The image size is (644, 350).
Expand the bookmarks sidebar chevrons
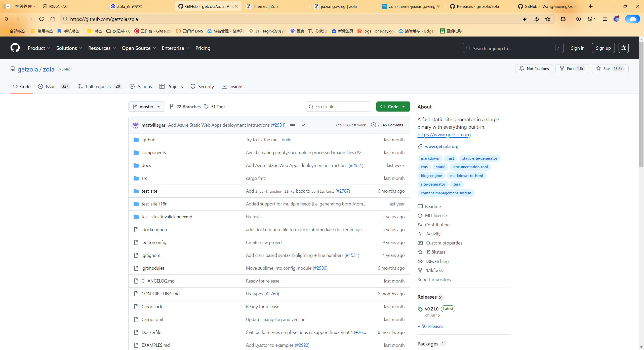pyautogui.click(x=7, y=19)
